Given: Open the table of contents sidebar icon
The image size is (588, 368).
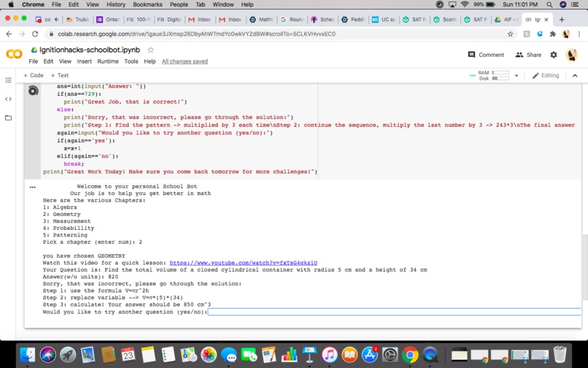Looking at the screenshot, I should click(8, 80).
